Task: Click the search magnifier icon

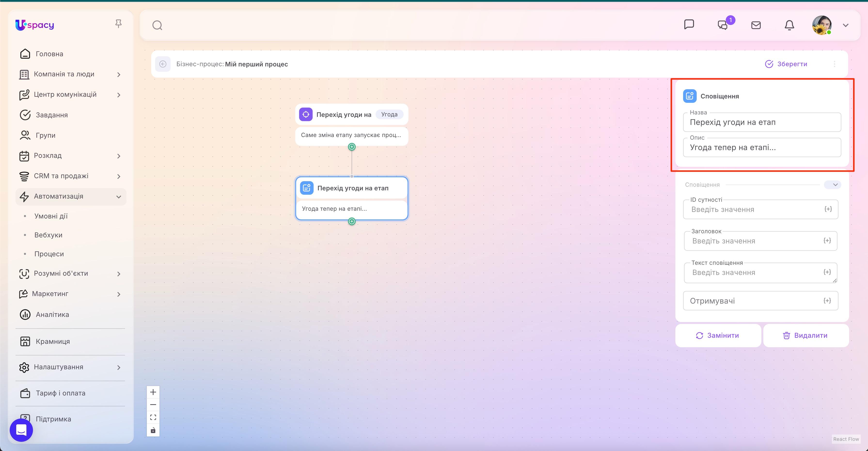Action: tap(157, 25)
